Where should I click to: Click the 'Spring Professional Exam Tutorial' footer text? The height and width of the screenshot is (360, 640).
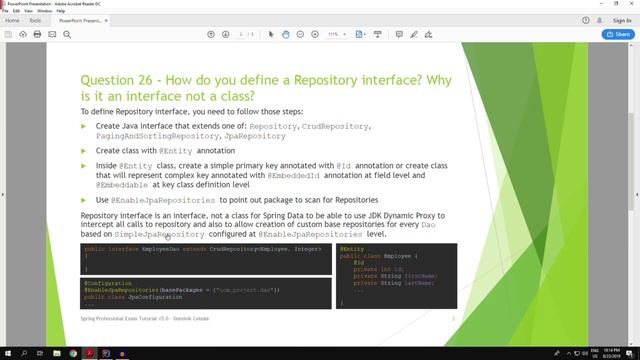coord(144,318)
